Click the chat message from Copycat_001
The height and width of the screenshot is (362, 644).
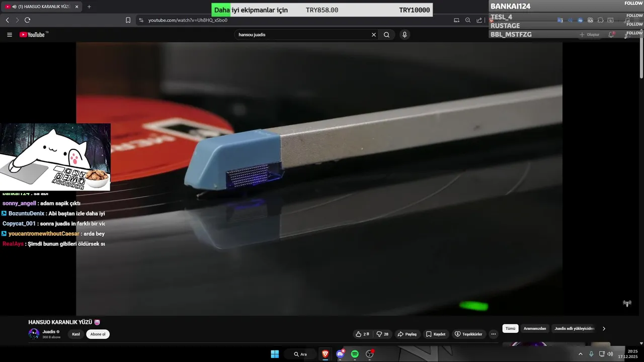[53, 223]
